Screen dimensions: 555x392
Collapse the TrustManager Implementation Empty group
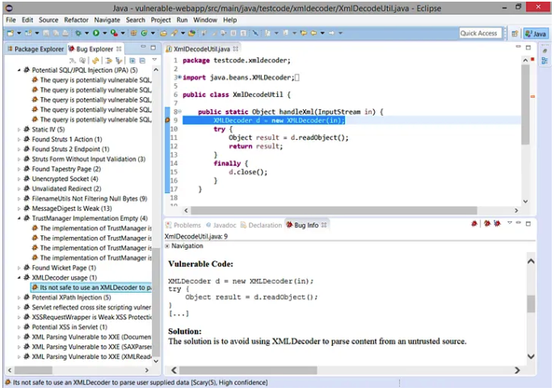point(19,218)
